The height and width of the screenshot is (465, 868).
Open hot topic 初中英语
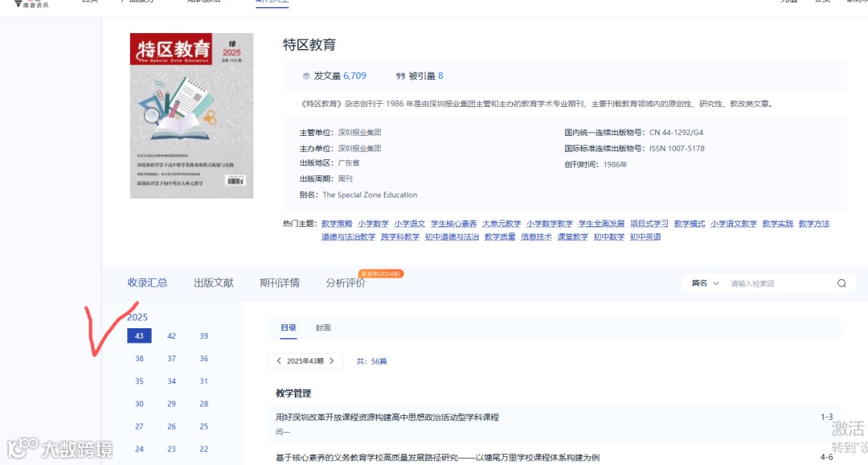pos(646,237)
